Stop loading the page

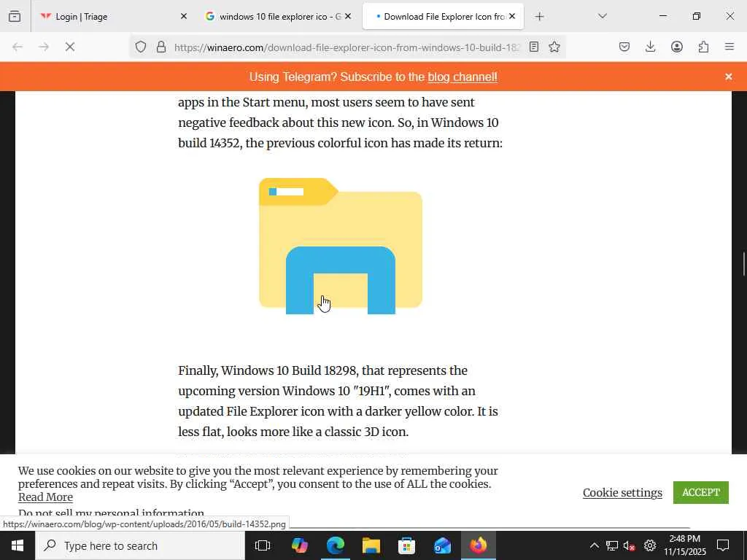point(70,47)
